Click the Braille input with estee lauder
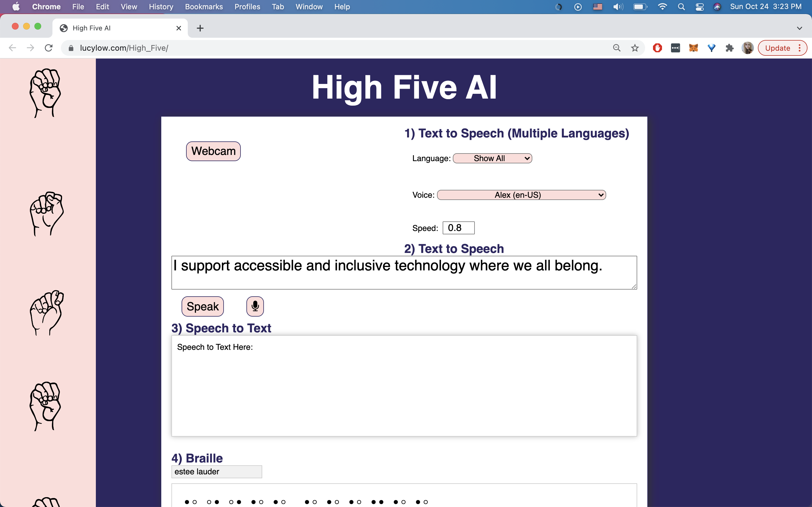The width and height of the screenshot is (812, 507). [x=217, y=472]
